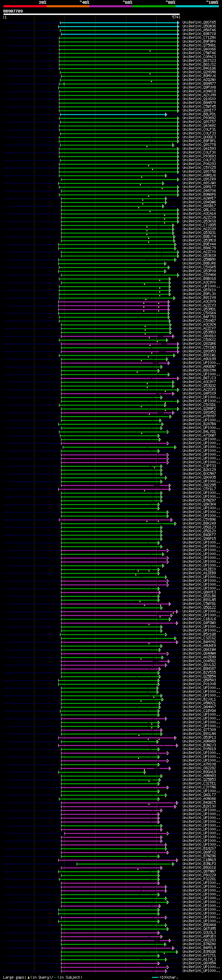The width and height of the screenshot is (222, 980).
Task: Open hit UniRef100_Q5GN36
Action: coord(199,26)
